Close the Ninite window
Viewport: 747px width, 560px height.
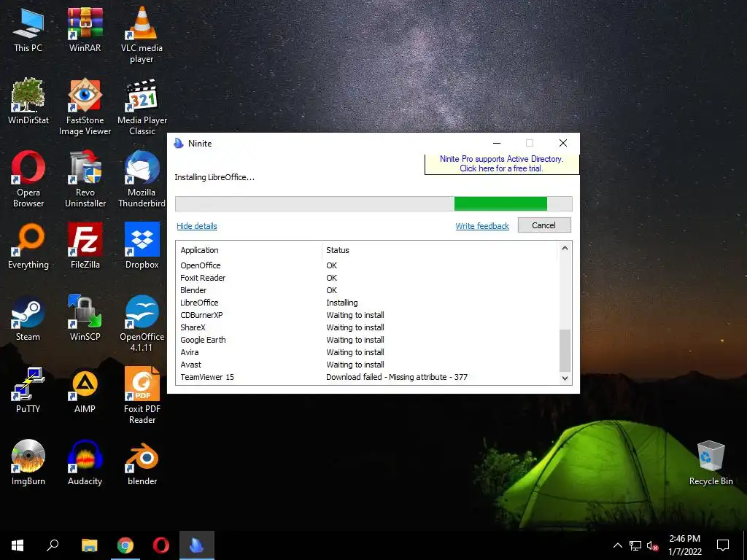[563, 143]
